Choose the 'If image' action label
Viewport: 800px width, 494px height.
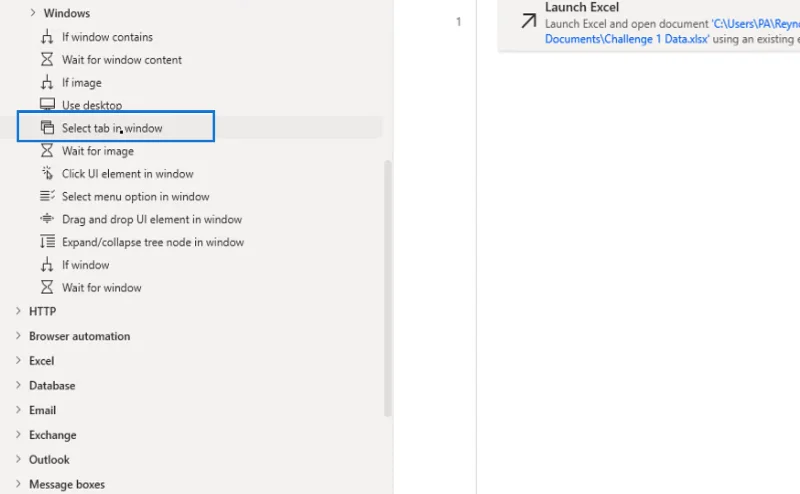[82, 83]
